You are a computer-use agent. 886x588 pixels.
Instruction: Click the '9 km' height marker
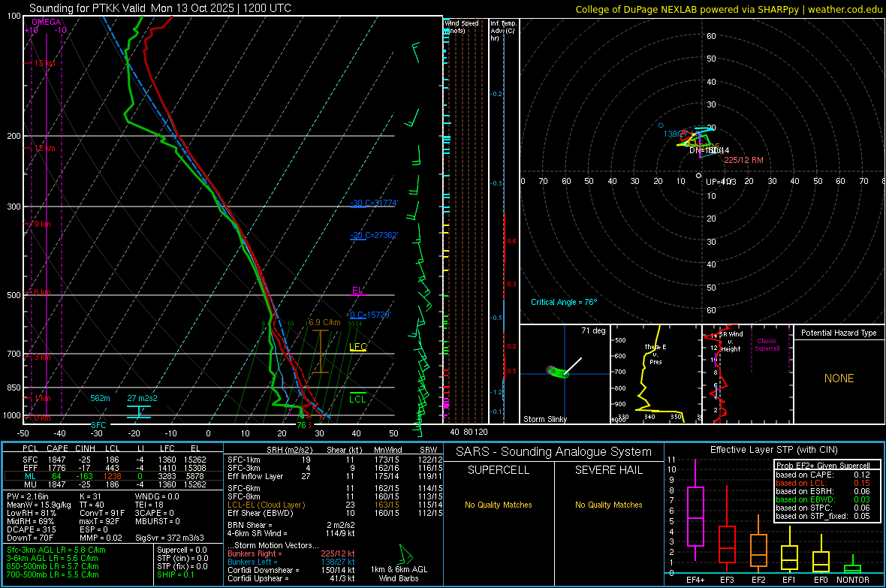(x=42, y=224)
